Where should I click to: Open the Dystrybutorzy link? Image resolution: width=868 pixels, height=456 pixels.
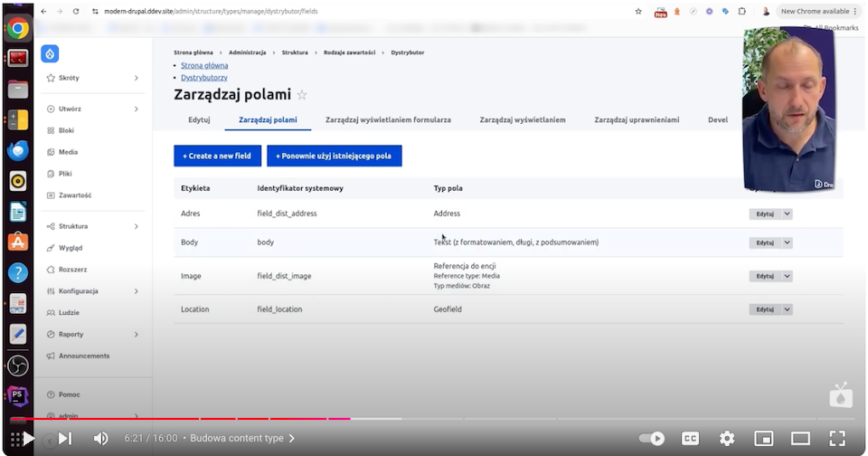pos(204,78)
